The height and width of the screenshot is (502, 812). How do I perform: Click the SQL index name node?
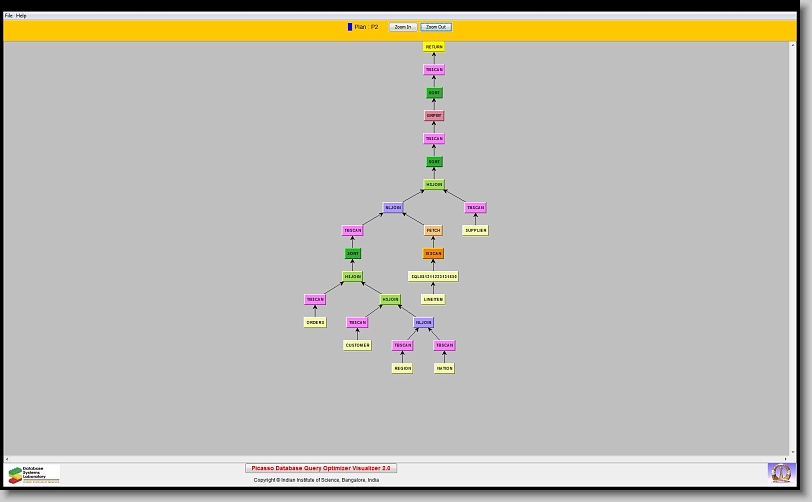[x=433, y=277]
